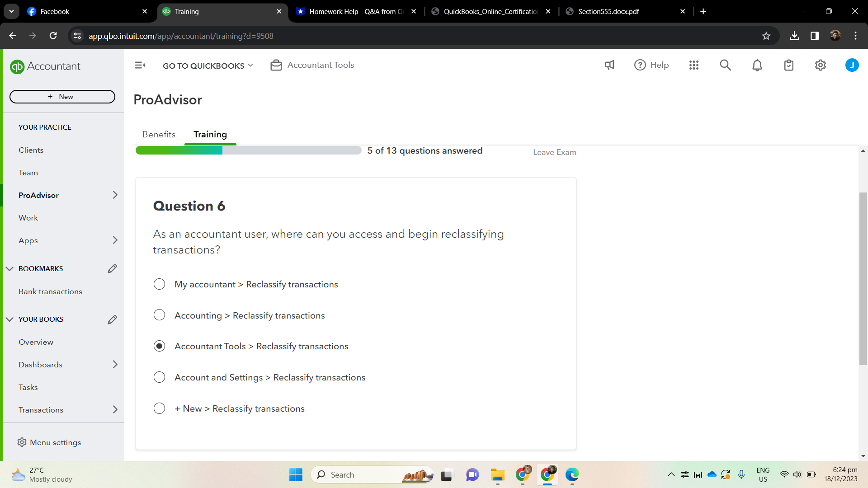Image resolution: width=868 pixels, height=488 pixels.
Task: Select answer 'Accounting > Reclassify transactions'
Action: tap(159, 315)
